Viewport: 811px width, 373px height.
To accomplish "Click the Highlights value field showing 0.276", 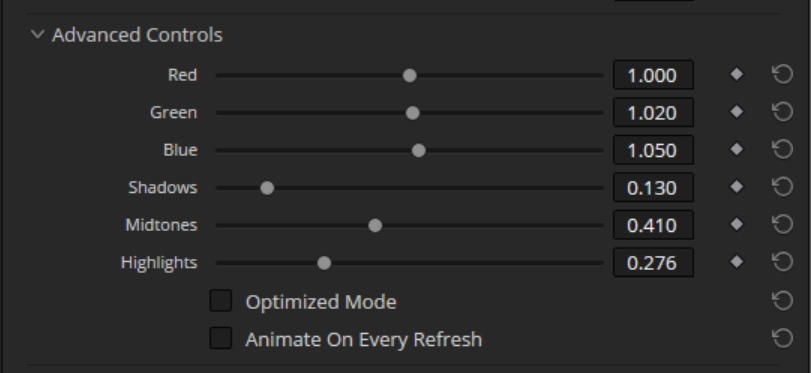I will point(653,262).
